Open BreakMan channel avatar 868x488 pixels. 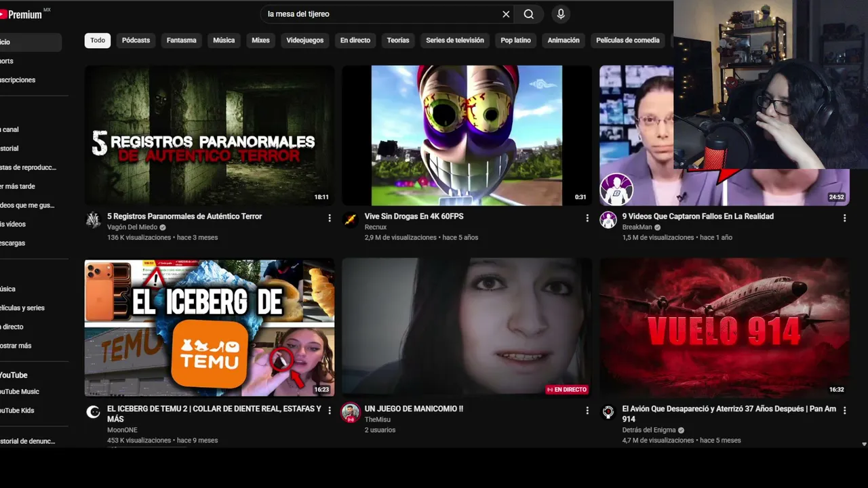click(608, 220)
